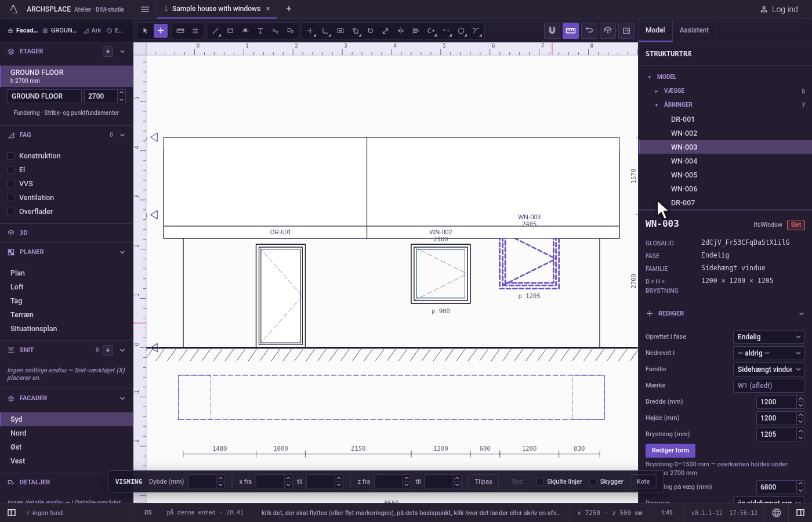This screenshot has height=522, width=812.
Task: Open the hamburger menu
Action: (x=145, y=9)
